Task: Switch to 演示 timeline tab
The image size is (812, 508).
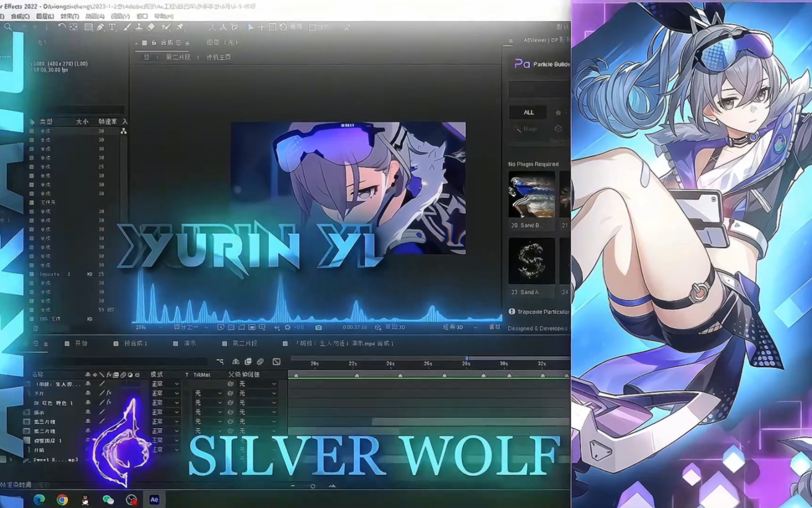Action: (190, 343)
